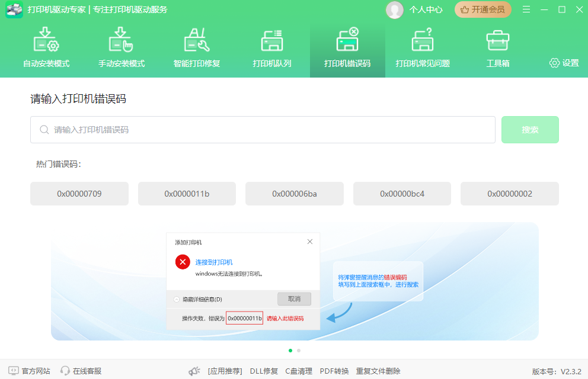Screen dimensions: 588x379
Task: Open the DLL repair recommendation link
Action: (264, 371)
